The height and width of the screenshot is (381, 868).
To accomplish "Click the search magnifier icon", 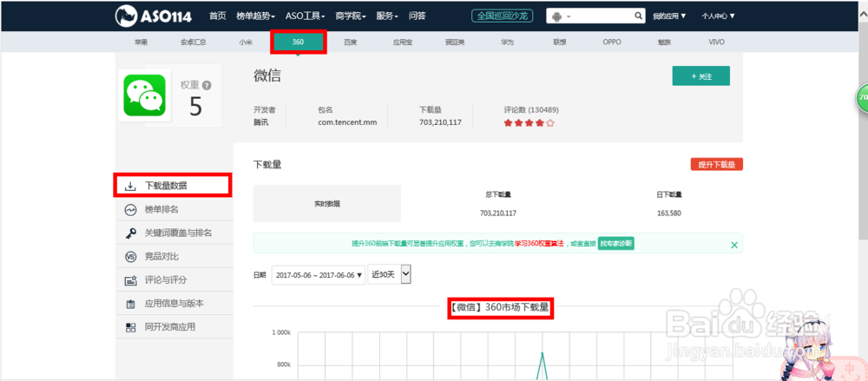I will [x=638, y=16].
